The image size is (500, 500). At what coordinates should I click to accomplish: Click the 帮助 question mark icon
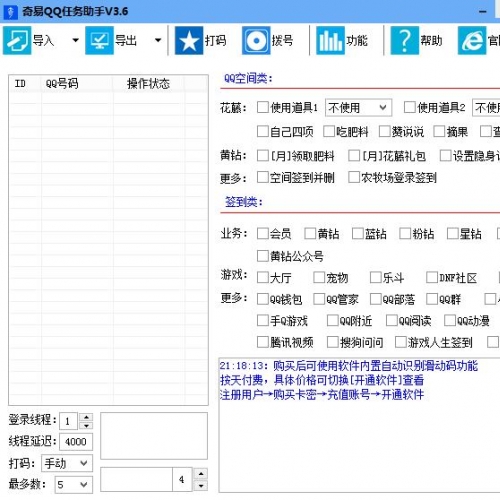click(x=404, y=41)
